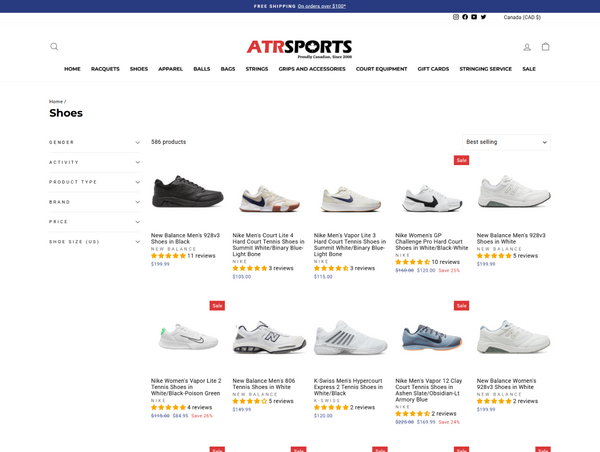Screen dimensions: 600x452
Task: Follow the 'On orders over $100' link
Action: (x=322, y=6)
